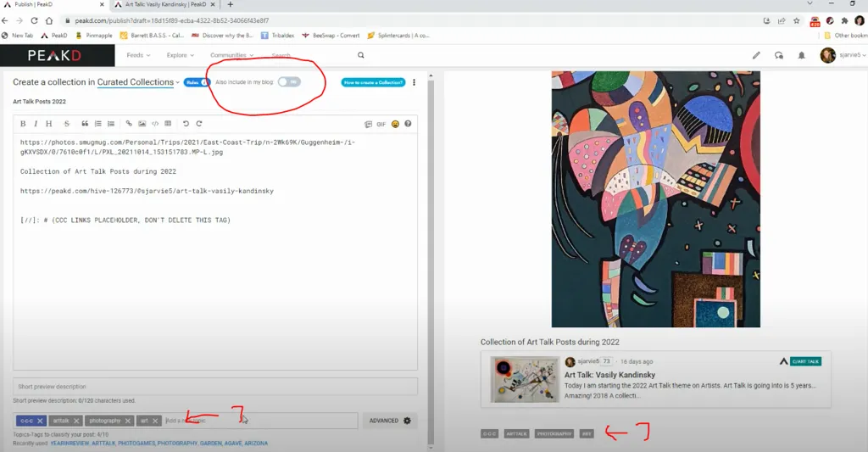Bookmark this page with the star icon
The height and width of the screenshot is (452, 868).
coord(797,20)
